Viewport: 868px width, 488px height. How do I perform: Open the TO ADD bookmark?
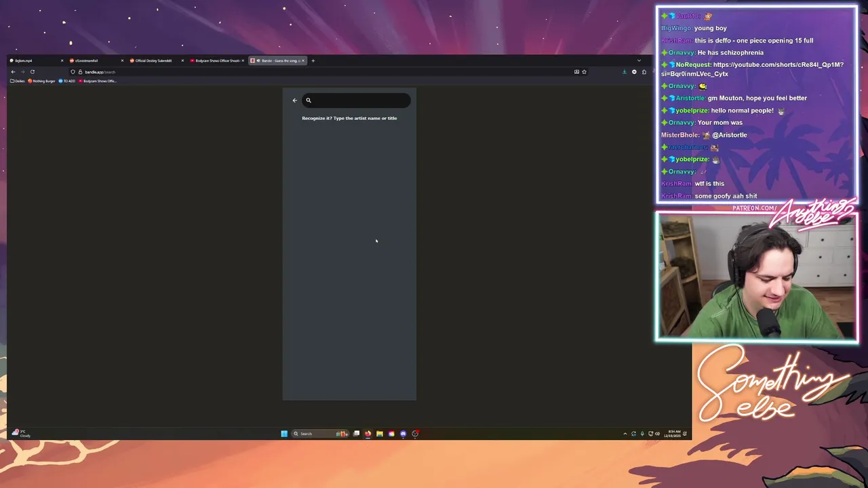[x=67, y=81]
